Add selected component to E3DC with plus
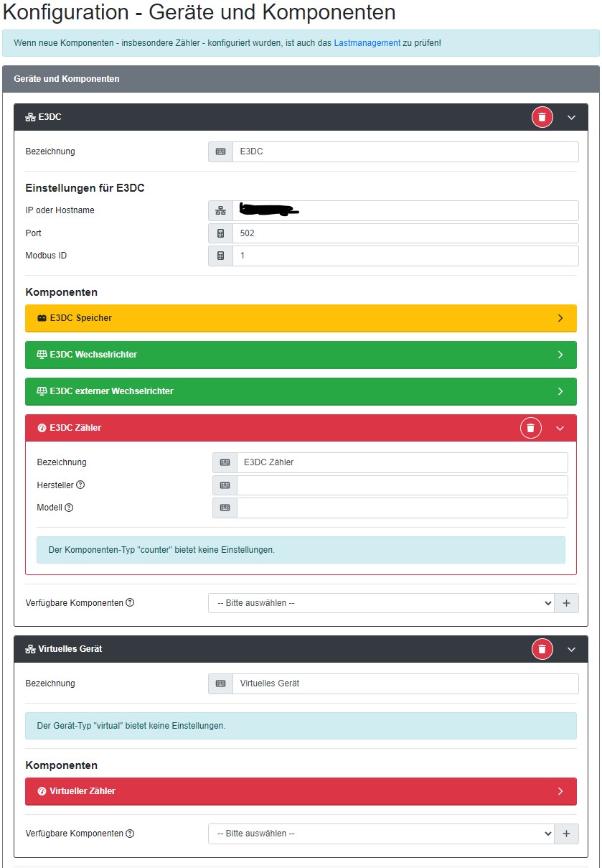The image size is (602, 868). tap(566, 603)
